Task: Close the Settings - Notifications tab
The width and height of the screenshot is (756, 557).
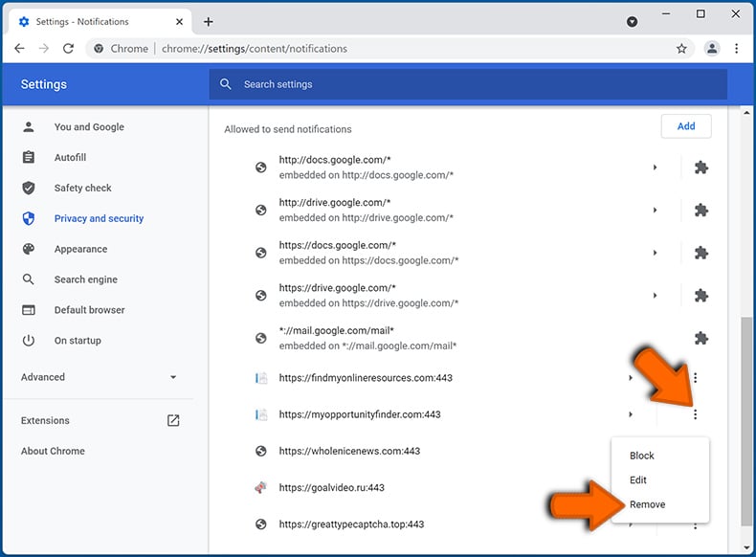Action: click(x=179, y=22)
